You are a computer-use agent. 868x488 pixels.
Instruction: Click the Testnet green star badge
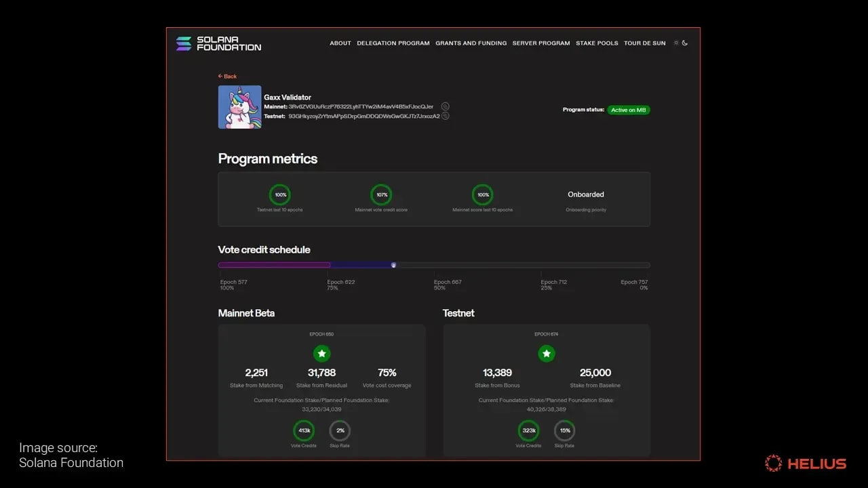547,353
